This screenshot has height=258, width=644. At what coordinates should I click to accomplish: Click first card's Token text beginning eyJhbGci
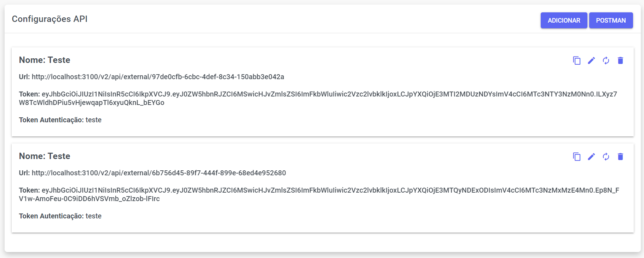point(318,98)
